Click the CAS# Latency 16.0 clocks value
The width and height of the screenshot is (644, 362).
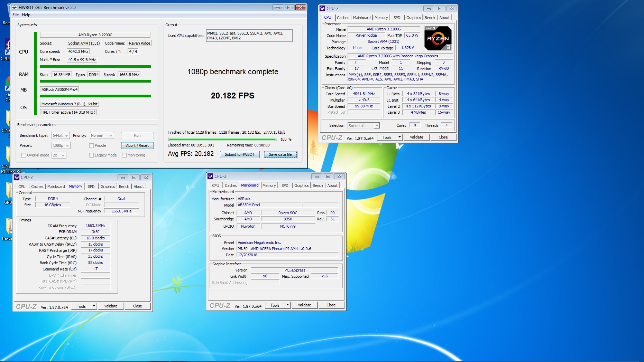click(x=95, y=238)
